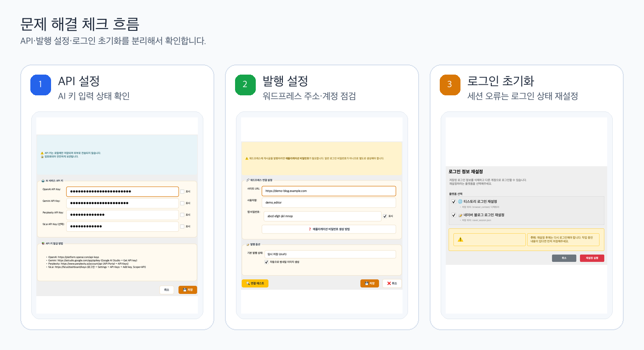This screenshot has height=350, width=644.
Task: Click the OpenAI API Key field
Action: tap(122, 192)
